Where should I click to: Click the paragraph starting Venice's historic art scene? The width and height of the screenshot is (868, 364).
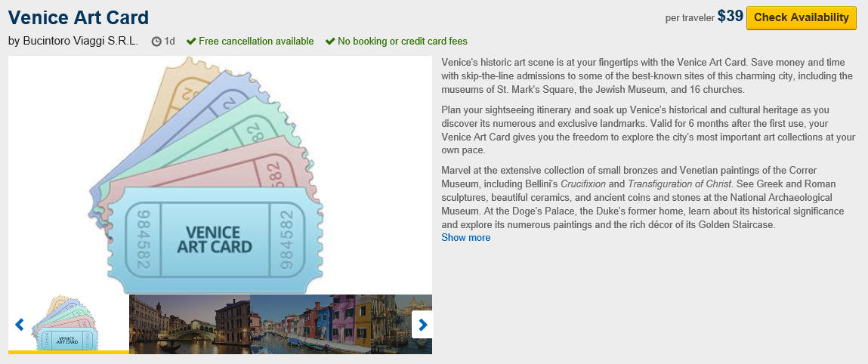[647, 76]
